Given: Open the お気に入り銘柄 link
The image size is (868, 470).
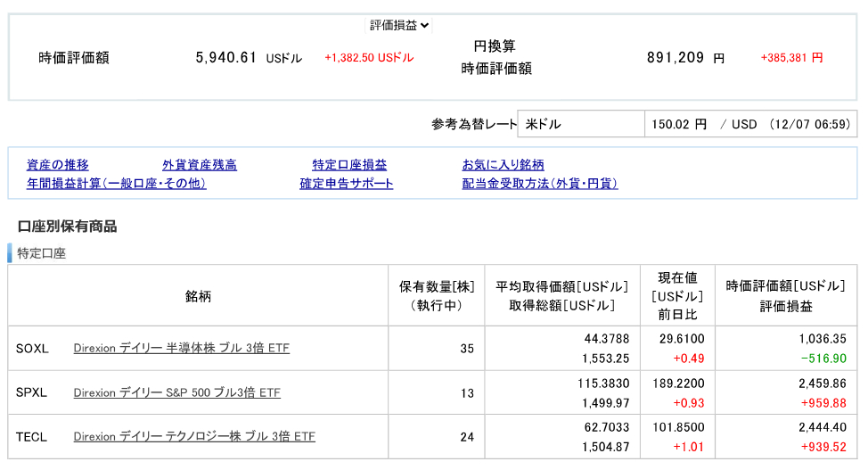Looking at the screenshot, I should (x=504, y=165).
